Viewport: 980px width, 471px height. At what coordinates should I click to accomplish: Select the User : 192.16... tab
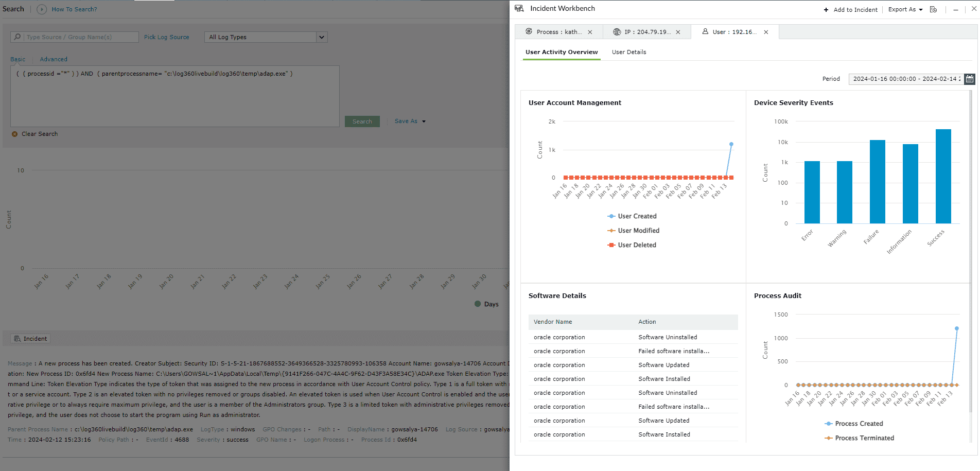tap(734, 32)
